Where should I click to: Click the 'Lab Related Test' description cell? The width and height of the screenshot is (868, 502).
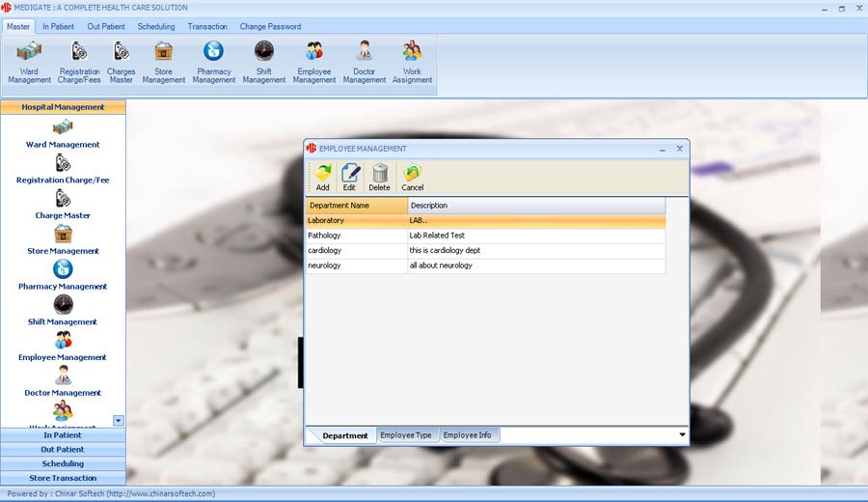pos(536,236)
